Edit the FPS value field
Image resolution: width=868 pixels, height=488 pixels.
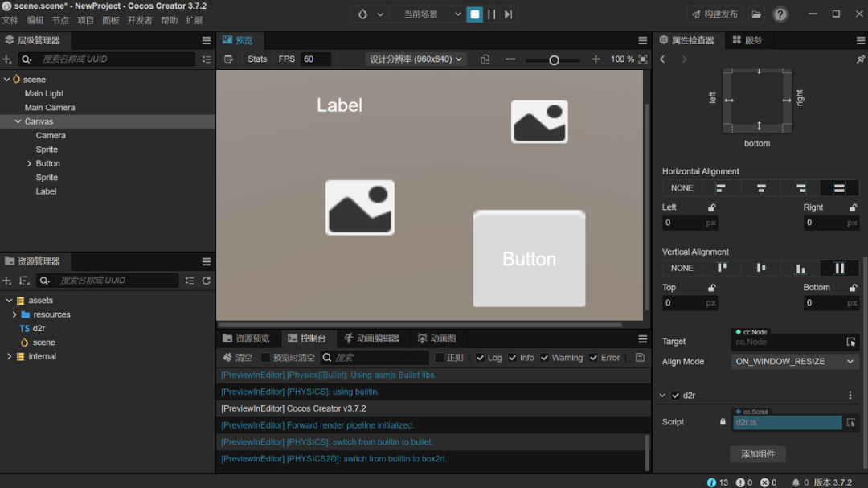[316, 59]
